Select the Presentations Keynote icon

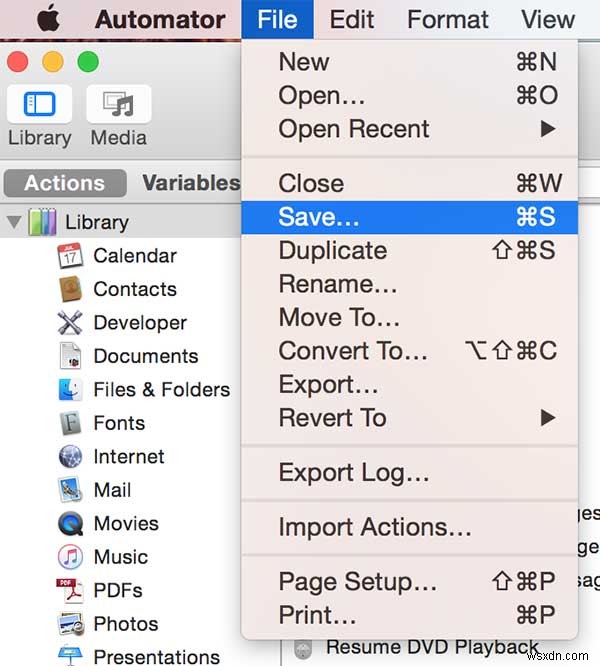[x=70, y=655]
